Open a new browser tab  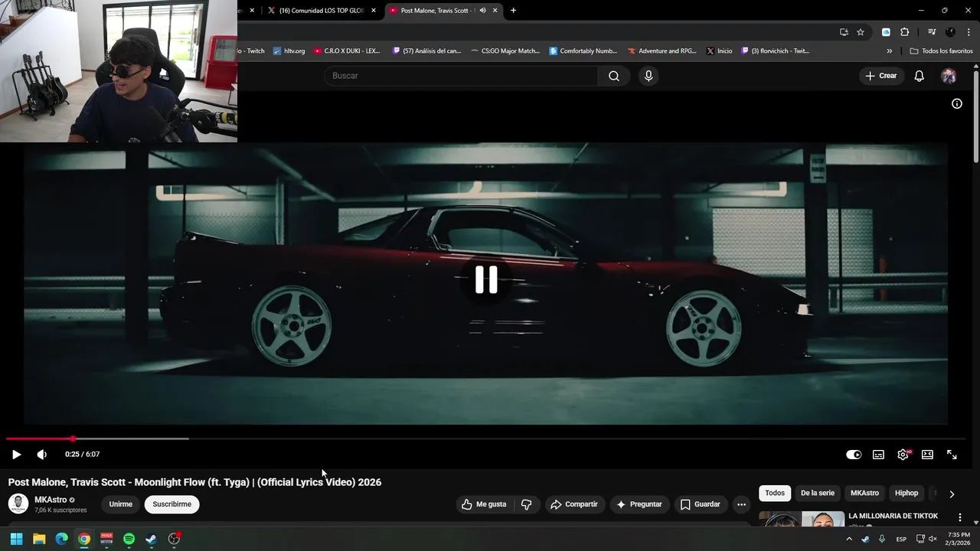(x=513, y=11)
